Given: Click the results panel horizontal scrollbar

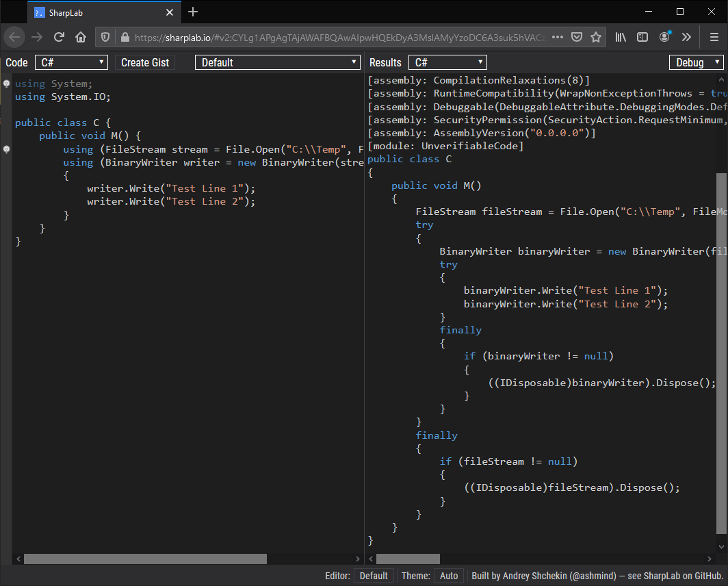Looking at the screenshot, I should click(x=408, y=559).
